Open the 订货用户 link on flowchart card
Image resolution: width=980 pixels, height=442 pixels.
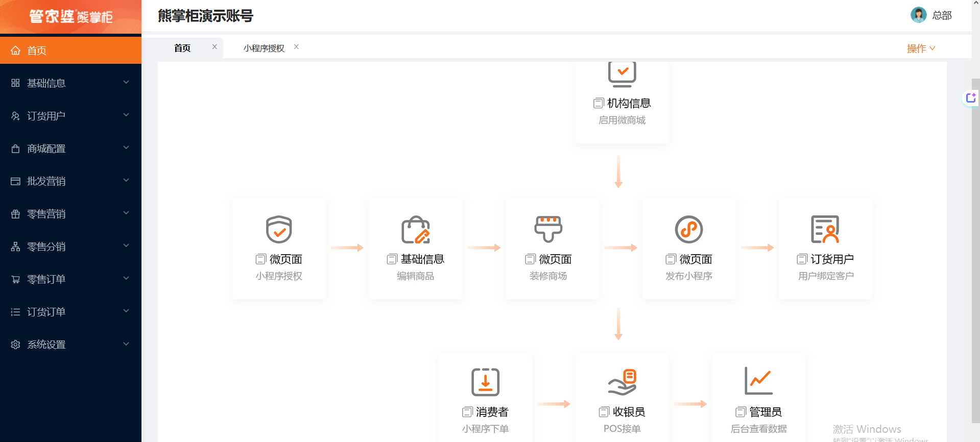tap(832, 259)
